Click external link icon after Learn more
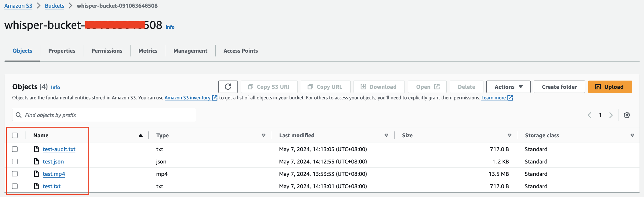The height and width of the screenshot is (197, 644). click(510, 98)
